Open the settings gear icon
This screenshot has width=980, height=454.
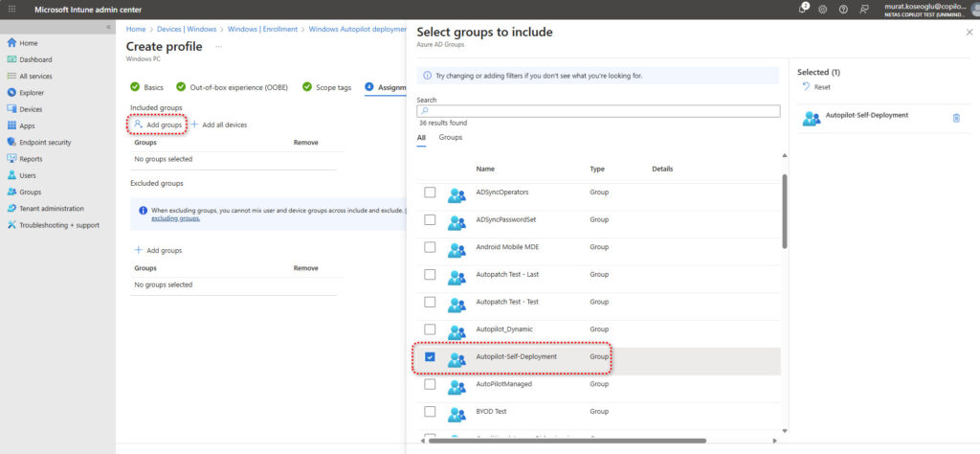click(822, 9)
